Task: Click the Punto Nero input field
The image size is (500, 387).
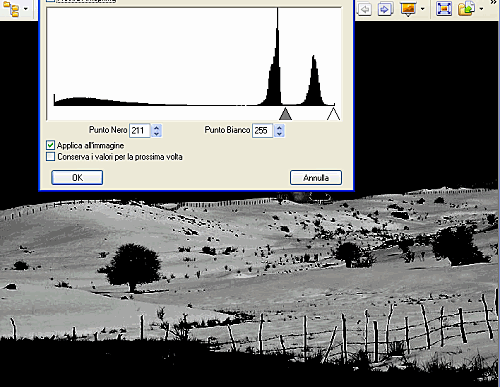Action: [140, 130]
